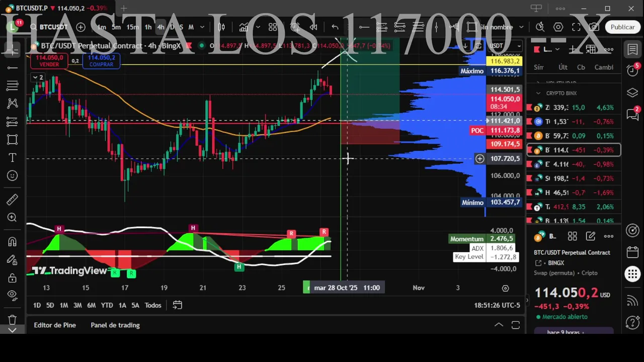Viewport: 644px width, 362px height.
Task: Click the Publicar button
Action: tap(622, 27)
